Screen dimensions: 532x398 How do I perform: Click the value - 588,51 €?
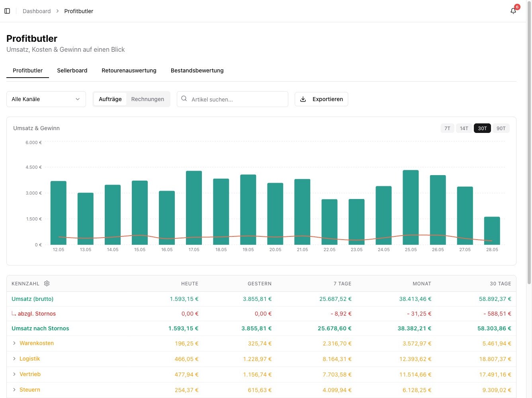coord(497,314)
